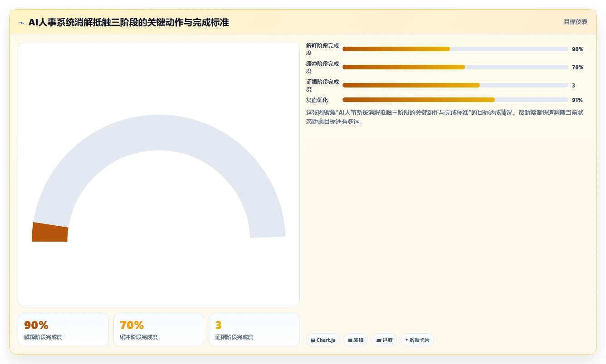Click the 91% value next to 复盘优化
The image size is (606, 364).
577,100
